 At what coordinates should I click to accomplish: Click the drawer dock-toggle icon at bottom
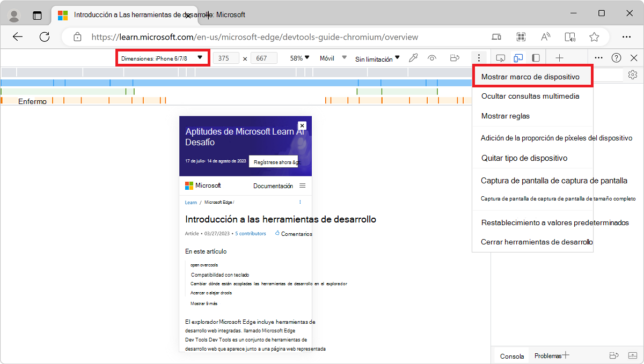[x=614, y=355]
